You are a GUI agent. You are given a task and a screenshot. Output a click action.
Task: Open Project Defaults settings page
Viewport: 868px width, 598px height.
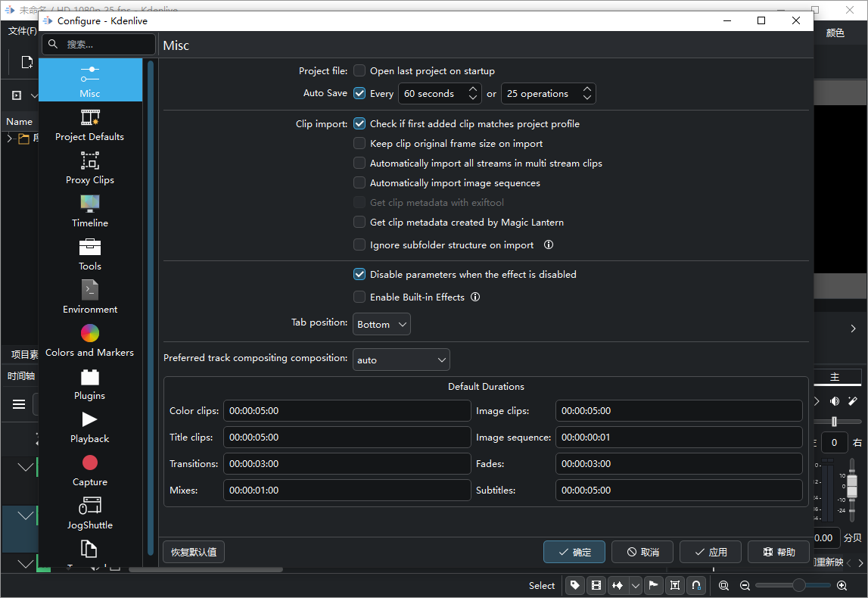90,125
